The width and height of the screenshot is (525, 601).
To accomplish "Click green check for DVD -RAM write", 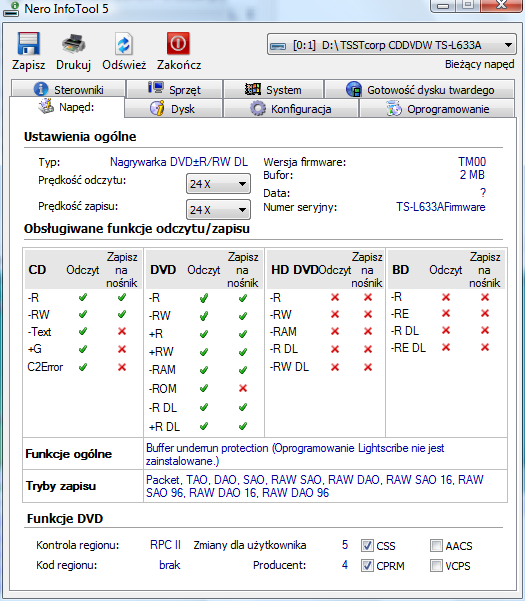I will tap(243, 370).
